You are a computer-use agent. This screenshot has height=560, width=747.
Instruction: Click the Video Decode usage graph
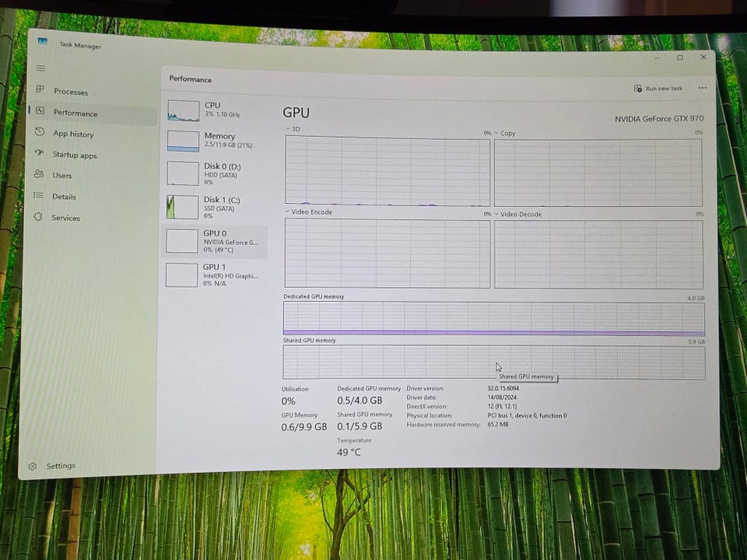coord(598,255)
